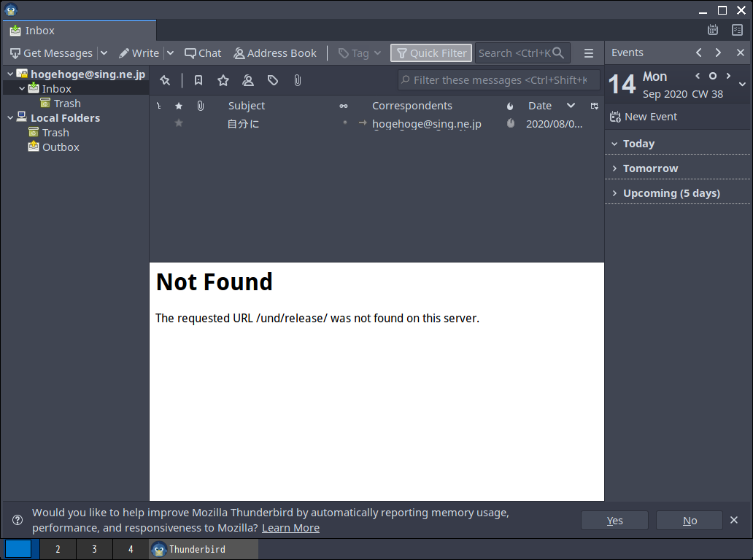This screenshot has width=753, height=560.
Task: Collapse the Today events section
Action: point(614,144)
